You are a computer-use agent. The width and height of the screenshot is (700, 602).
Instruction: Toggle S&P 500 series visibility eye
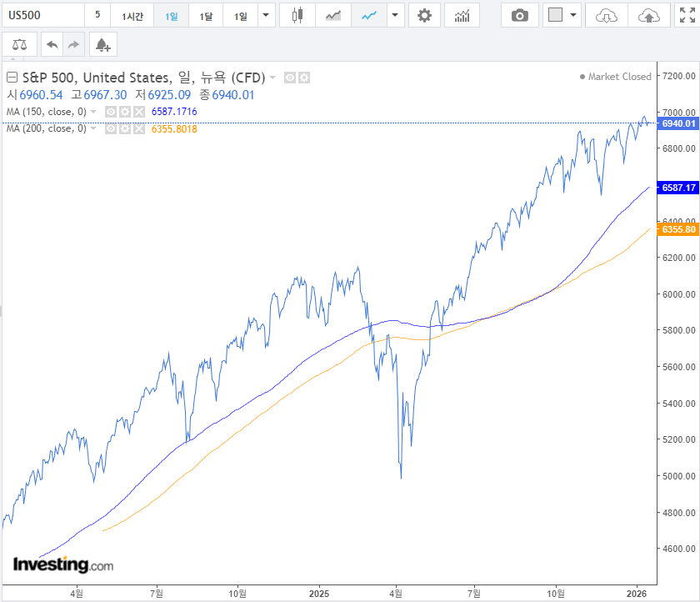290,78
